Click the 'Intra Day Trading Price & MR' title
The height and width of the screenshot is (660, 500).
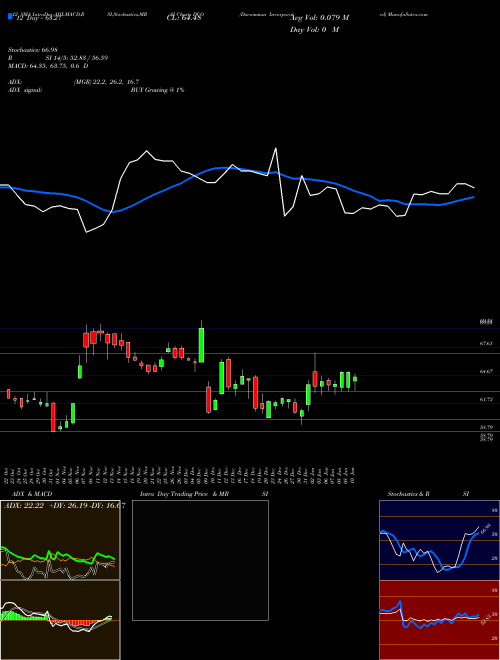tap(184, 494)
